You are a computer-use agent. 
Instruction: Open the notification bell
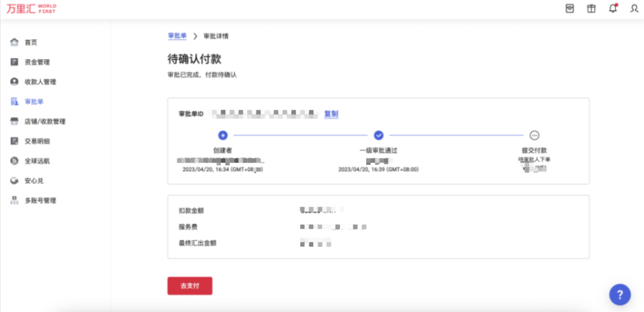[613, 9]
